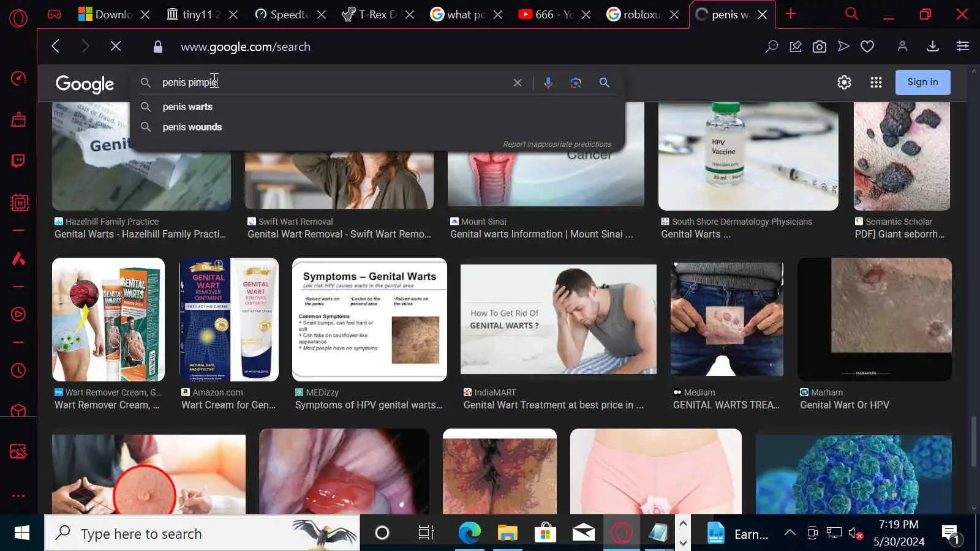Open GX Mods chip icon in sidebar
The width and height of the screenshot is (980, 551).
(20, 203)
